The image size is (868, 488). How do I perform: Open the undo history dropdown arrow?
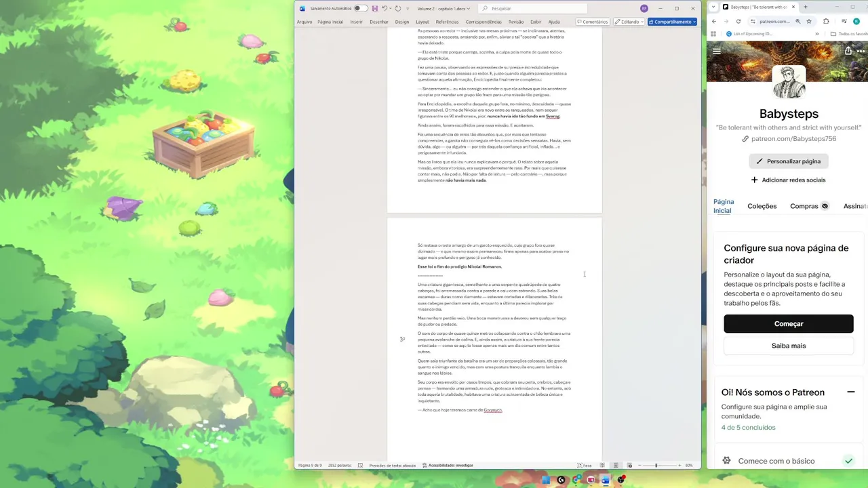[x=391, y=8]
